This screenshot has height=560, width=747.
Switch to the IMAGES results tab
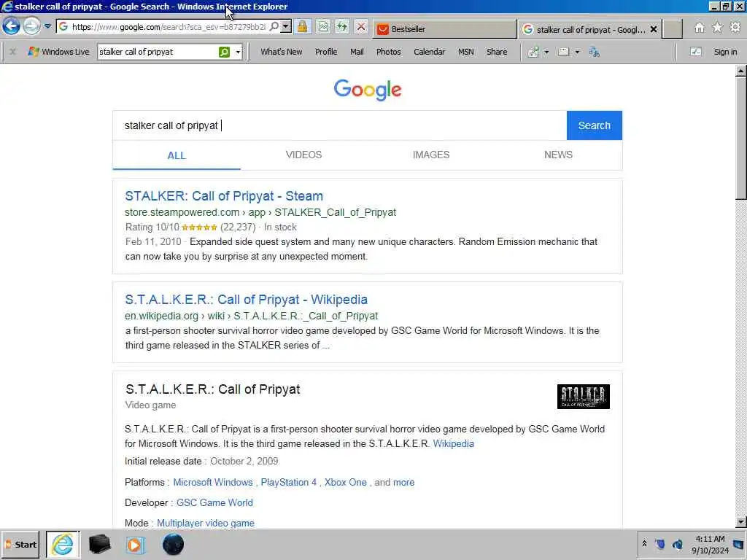[431, 155]
